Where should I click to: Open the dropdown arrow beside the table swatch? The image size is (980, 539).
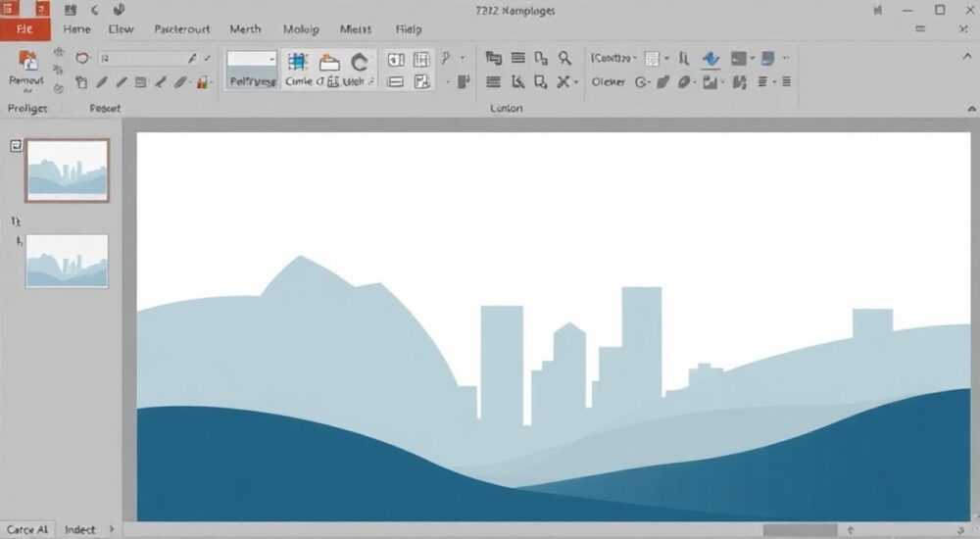click(x=666, y=58)
